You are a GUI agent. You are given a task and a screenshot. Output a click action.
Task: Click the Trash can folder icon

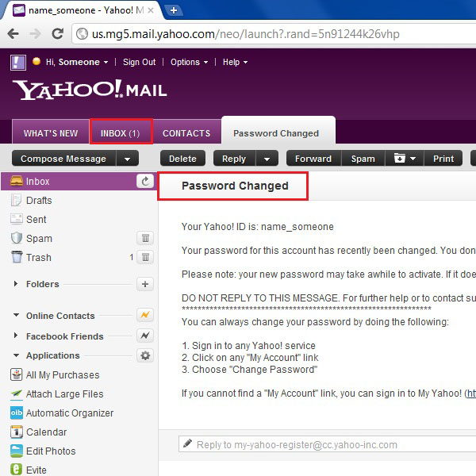17,257
